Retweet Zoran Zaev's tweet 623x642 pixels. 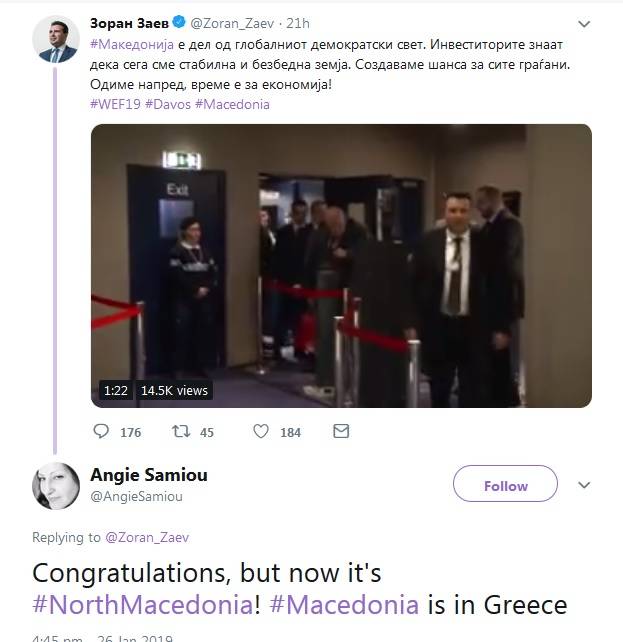[181, 431]
